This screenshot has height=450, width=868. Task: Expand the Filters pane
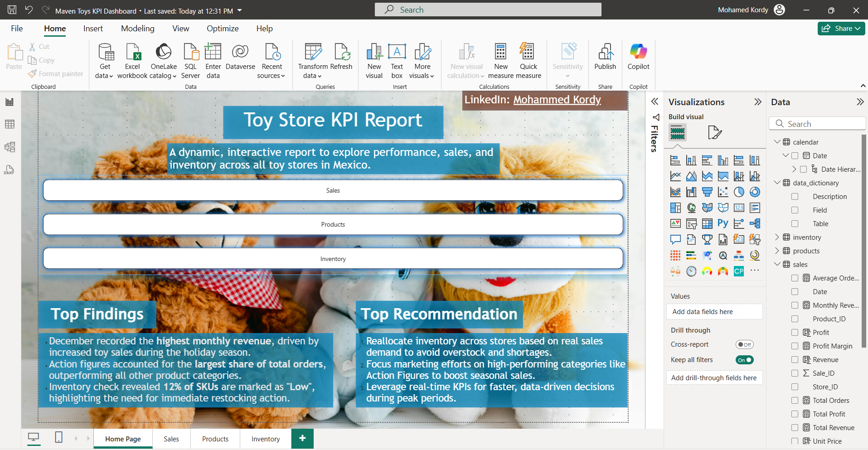[x=655, y=102]
